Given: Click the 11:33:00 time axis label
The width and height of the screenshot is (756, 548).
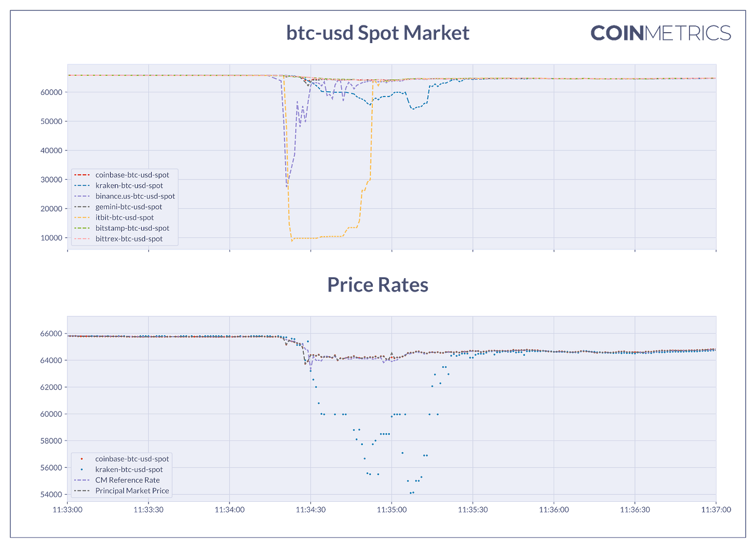Looking at the screenshot, I should point(67,510).
